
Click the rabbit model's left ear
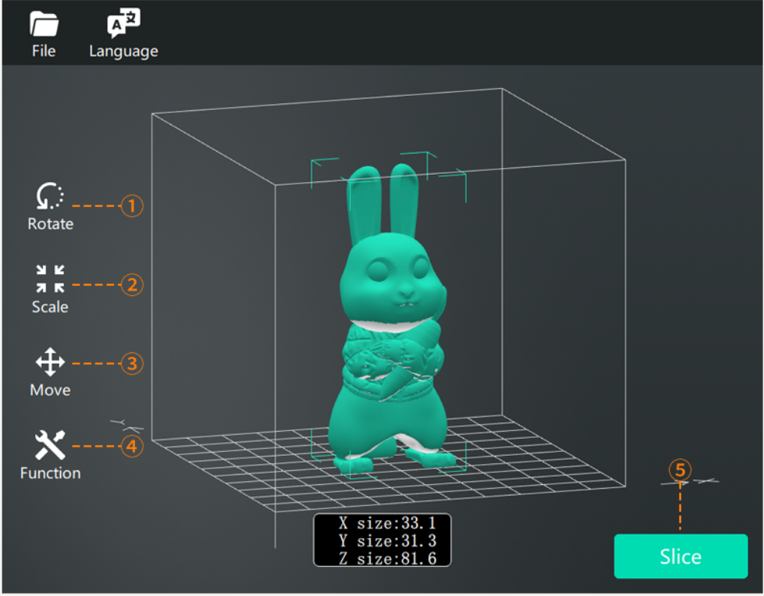tap(360, 200)
